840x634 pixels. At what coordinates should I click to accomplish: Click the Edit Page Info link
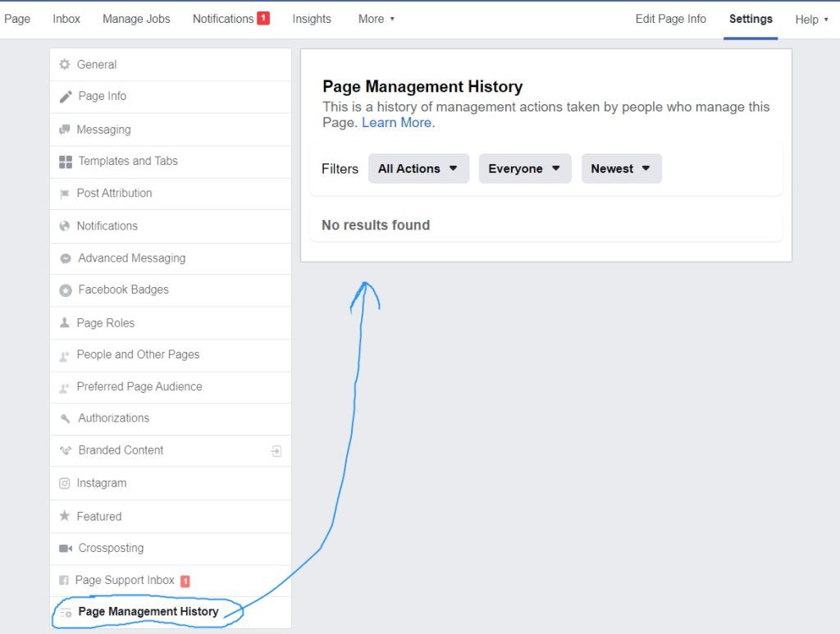click(x=671, y=19)
